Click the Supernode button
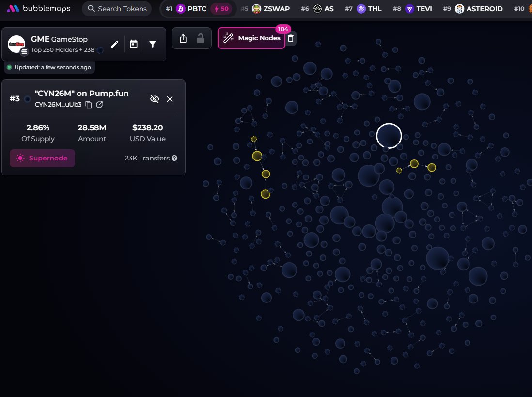The image size is (532, 397). tap(43, 158)
